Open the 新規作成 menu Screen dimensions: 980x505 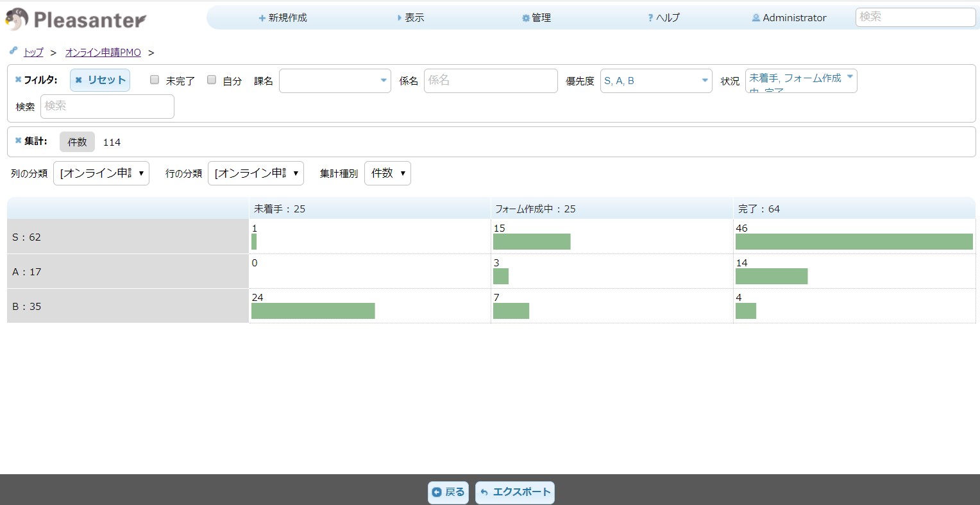tap(283, 18)
